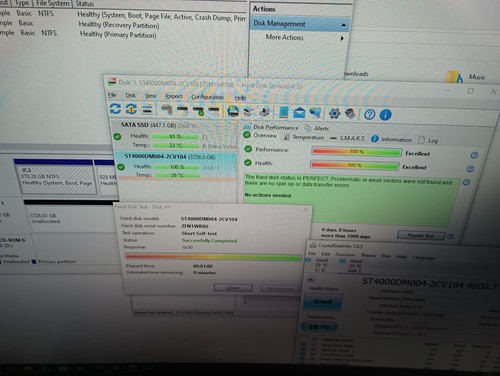Click the refresh icon in Hard Disk Sentinel toolbar
The image size is (500, 376).
click(115, 108)
